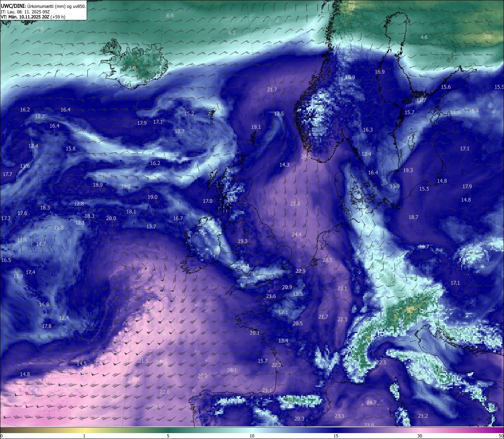
Task: Click the map value 6.2
Action: click(232, 33)
